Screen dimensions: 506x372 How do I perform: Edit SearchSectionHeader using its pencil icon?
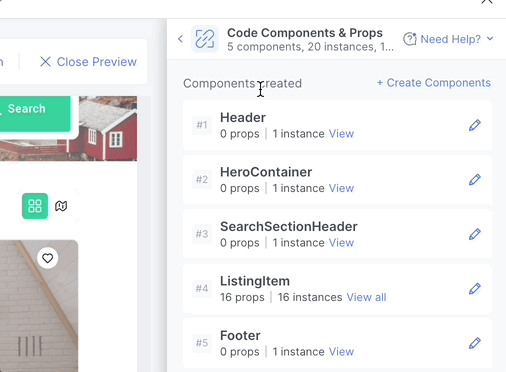point(475,234)
